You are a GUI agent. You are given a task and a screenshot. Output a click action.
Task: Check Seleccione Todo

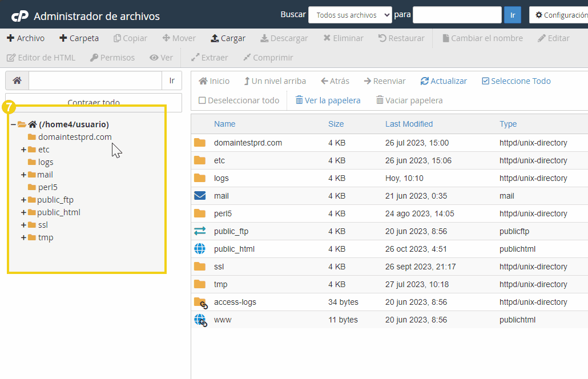point(517,81)
